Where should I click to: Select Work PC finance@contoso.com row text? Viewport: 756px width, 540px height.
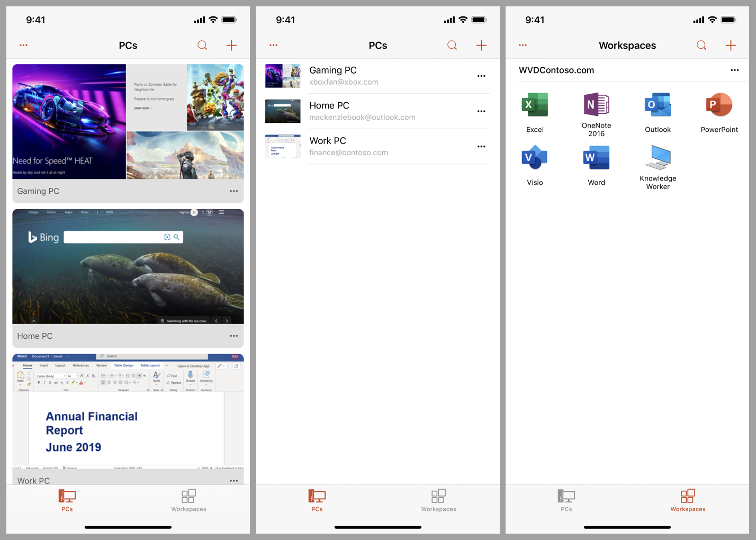click(348, 147)
